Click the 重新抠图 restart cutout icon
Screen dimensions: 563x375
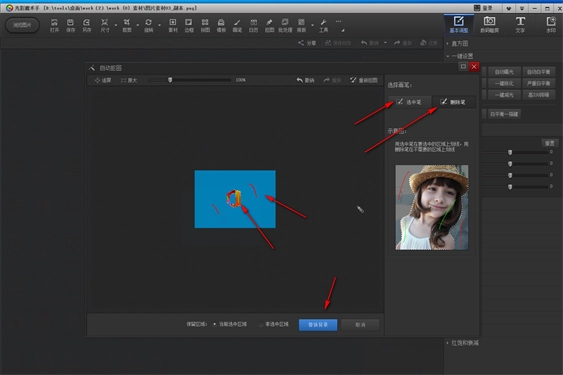[x=353, y=80]
